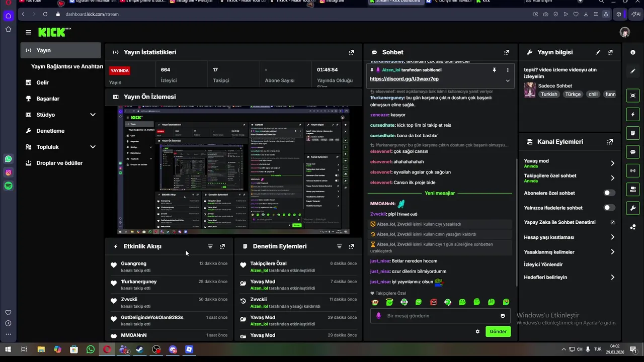Toggle the wrench widget icon in sidebar
The image size is (644, 362).
click(633, 208)
